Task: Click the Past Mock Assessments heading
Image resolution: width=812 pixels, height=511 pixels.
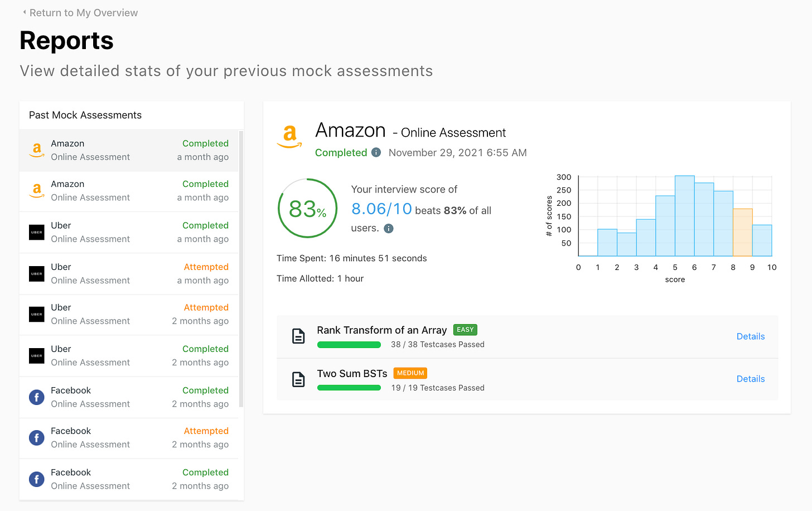Action: tap(85, 115)
